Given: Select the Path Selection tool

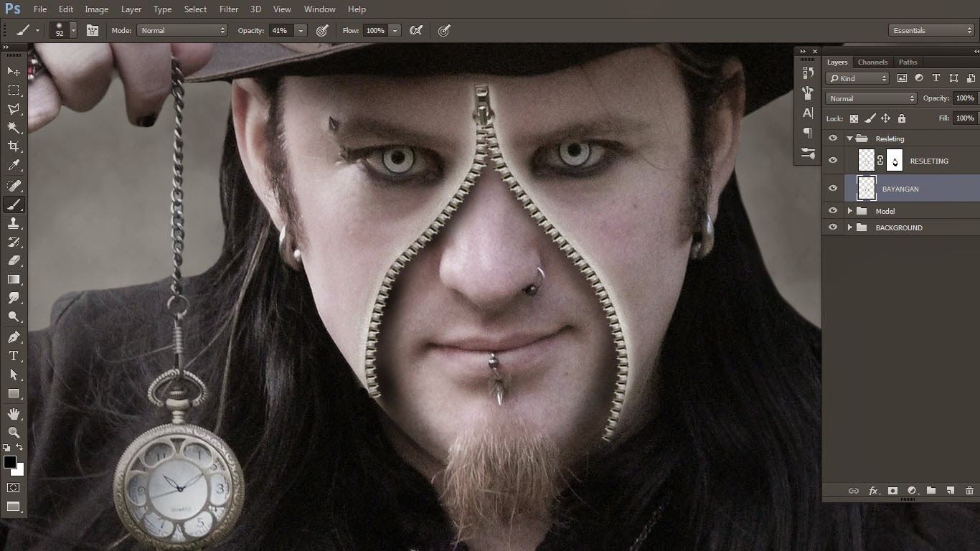Looking at the screenshot, I should click(x=14, y=375).
